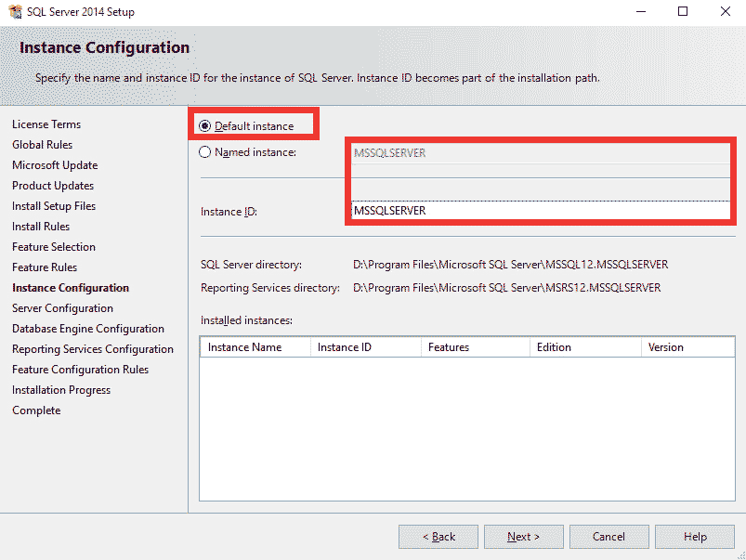This screenshot has height=560, width=746.
Task: Open the Help dialog
Action: pos(694,536)
